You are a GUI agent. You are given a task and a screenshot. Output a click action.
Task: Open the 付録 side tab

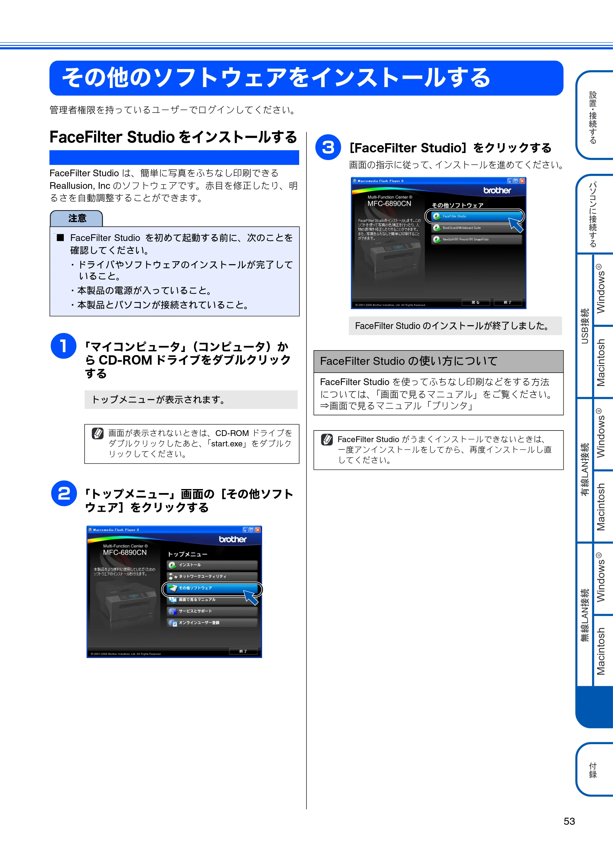click(595, 770)
